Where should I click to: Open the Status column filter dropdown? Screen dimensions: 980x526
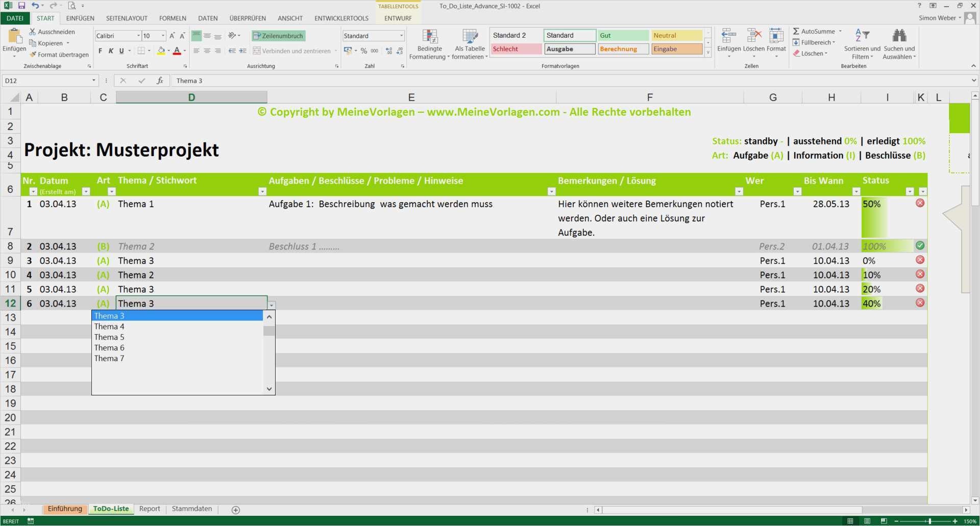pyautogui.click(x=910, y=191)
